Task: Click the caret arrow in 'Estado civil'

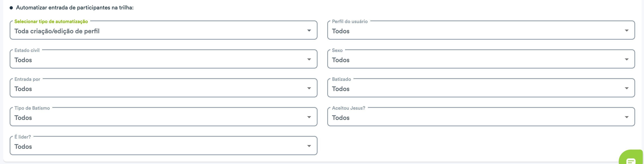Action: pos(309,59)
